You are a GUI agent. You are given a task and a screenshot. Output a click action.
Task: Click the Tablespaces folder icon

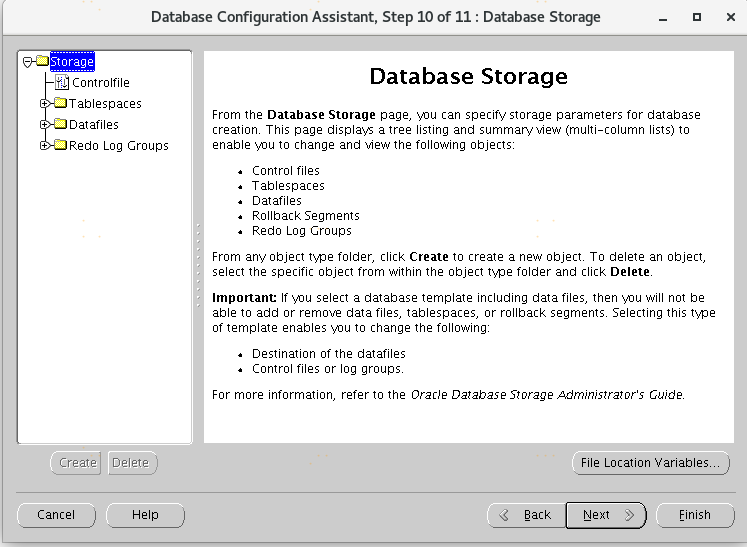(60, 104)
